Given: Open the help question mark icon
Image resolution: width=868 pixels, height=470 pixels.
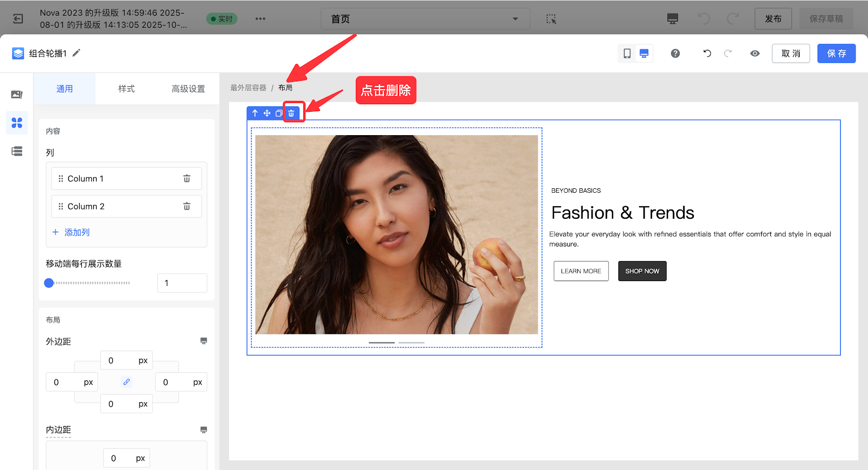Looking at the screenshot, I should (x=675, y=53).
